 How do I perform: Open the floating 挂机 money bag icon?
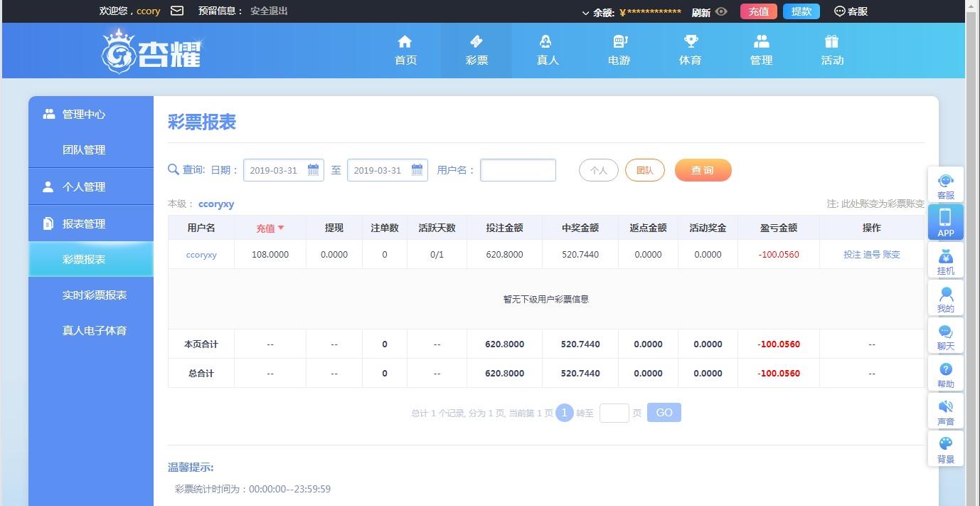(946, 260)
